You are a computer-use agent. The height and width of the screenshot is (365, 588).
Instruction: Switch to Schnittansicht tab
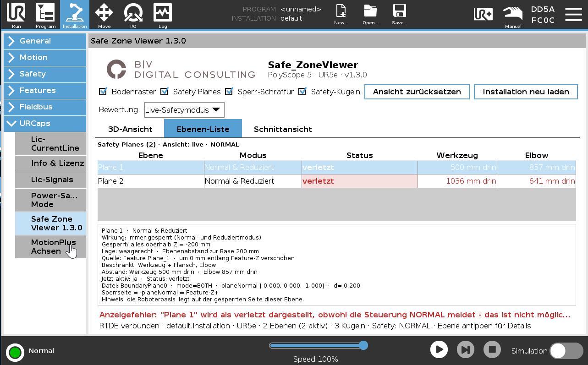pos(283,129)
